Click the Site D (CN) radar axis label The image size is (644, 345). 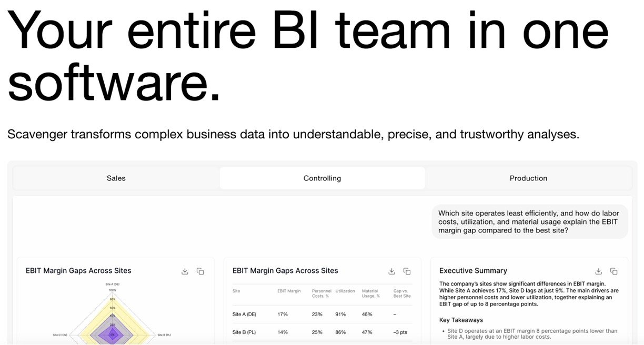[x=60, y=334]
